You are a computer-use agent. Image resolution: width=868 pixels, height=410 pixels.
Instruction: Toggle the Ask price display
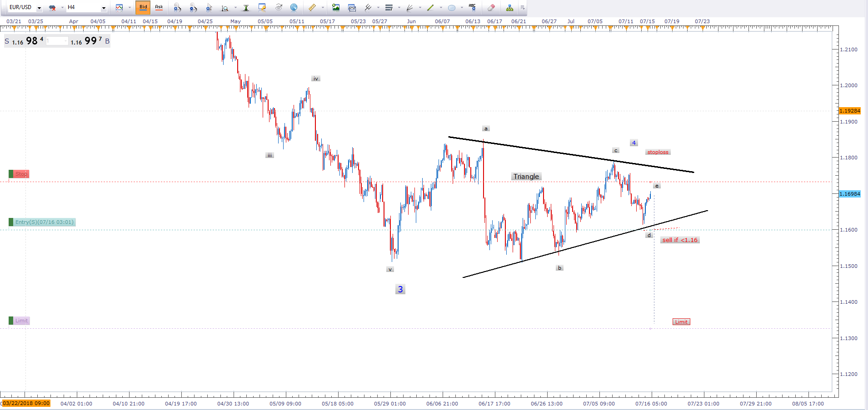159,7
